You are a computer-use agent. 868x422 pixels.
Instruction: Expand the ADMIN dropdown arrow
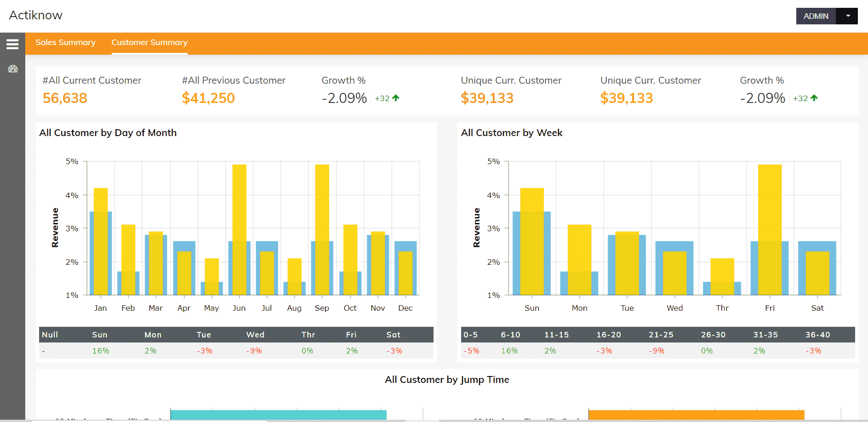[847, 16]
